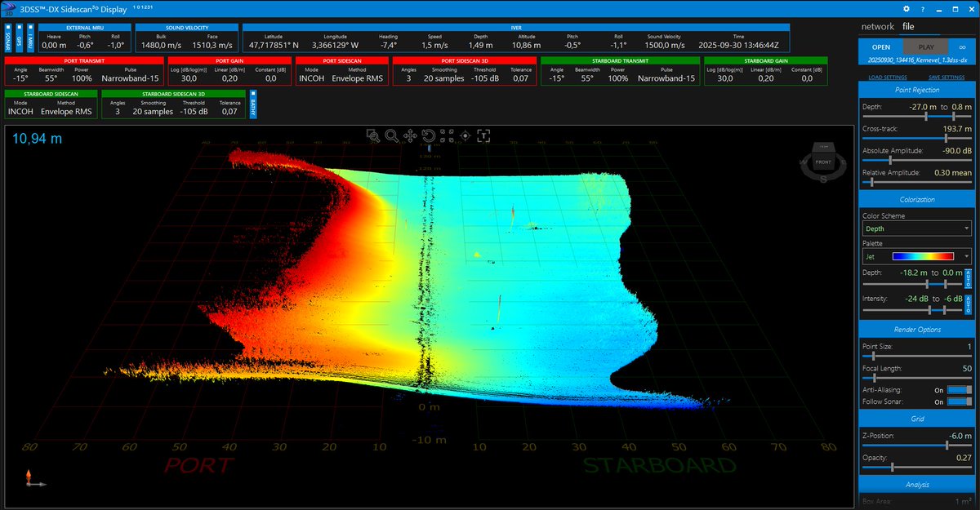Click the center-on-target crosshair icon
Viewport: 980px width, 510px height.
coord(465,136)
